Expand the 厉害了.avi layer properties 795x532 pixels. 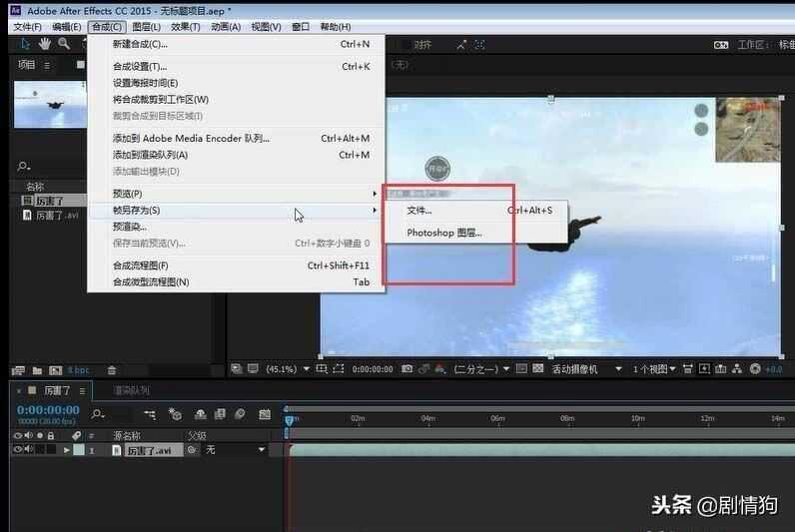67,450
